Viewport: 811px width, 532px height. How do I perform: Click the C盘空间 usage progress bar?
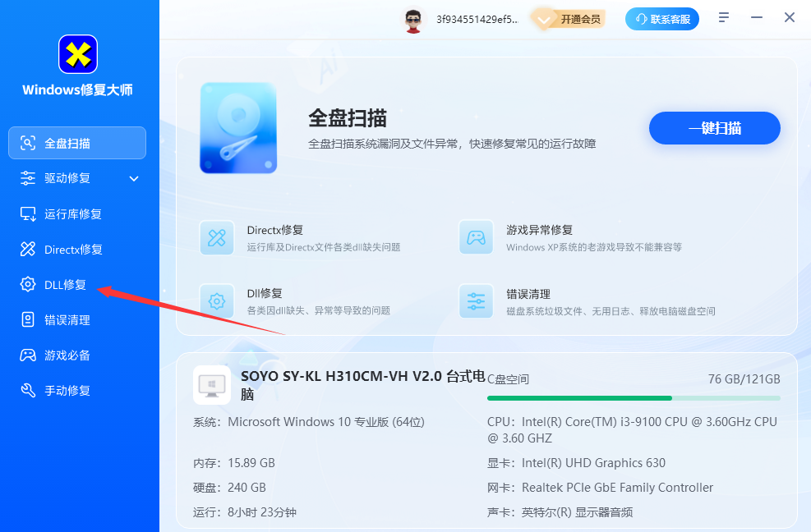coord(634,398)
